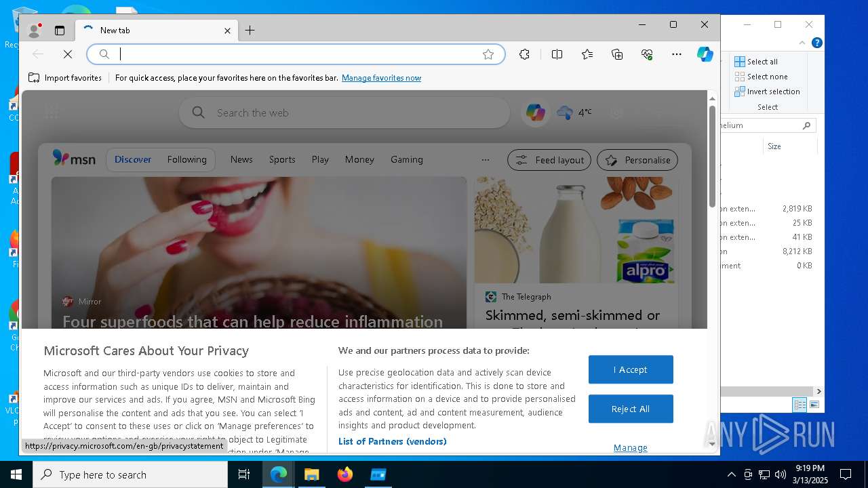Click Select all in Explorer window
The height and width of the screenshot is (488, 868).
(756, 62)
